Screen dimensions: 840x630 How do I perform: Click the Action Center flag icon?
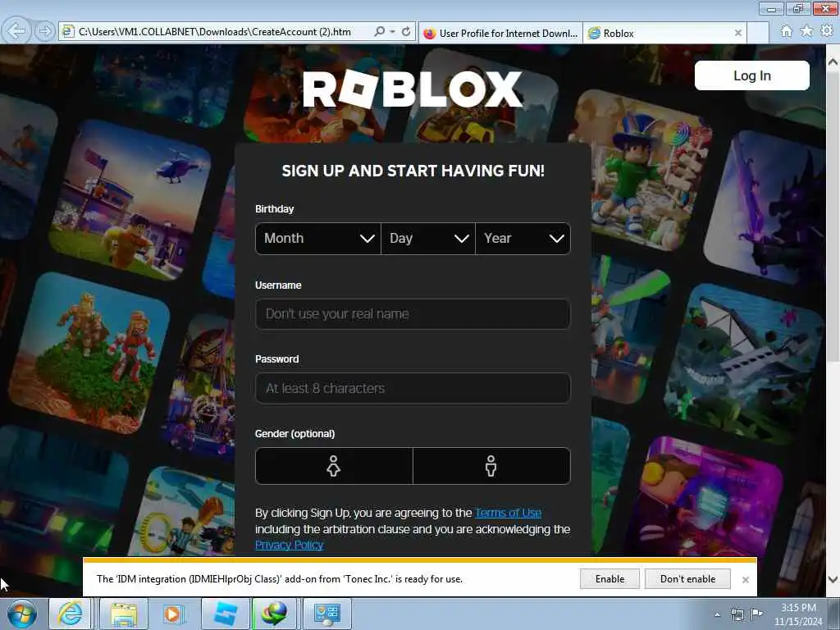click(x=756, y=614)
